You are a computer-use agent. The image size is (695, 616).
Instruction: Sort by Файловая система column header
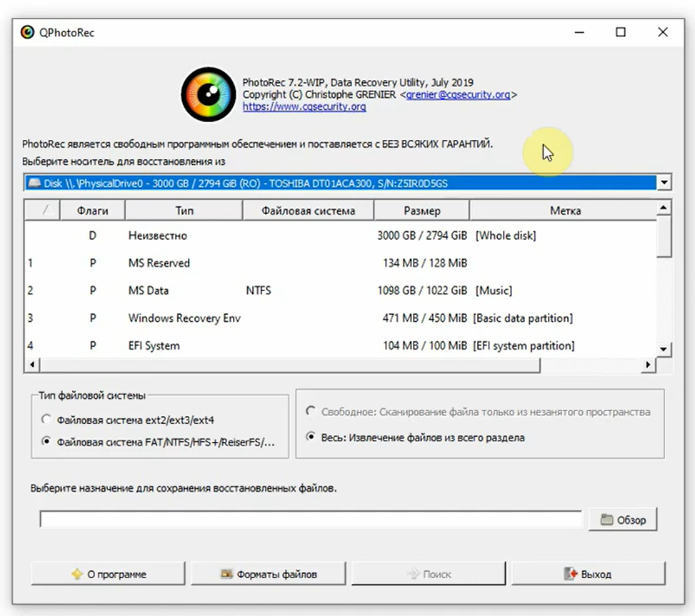(308, 211)
